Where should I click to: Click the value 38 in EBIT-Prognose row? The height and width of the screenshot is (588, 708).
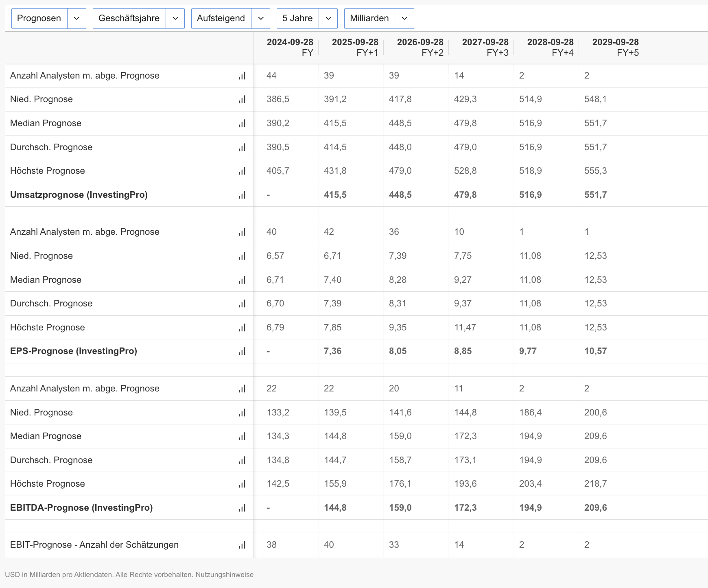tap(271, 545)
